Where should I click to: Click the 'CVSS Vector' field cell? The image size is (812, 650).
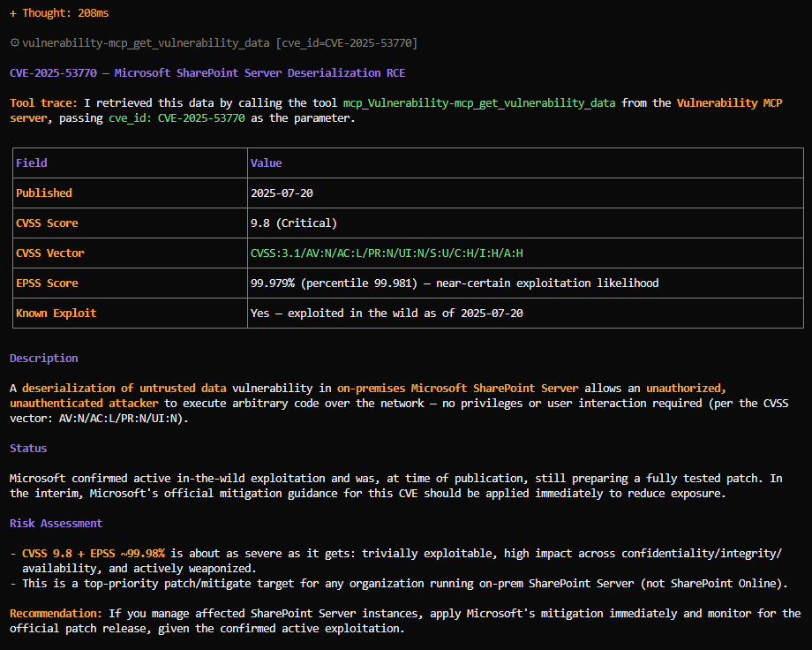[130, 253]
